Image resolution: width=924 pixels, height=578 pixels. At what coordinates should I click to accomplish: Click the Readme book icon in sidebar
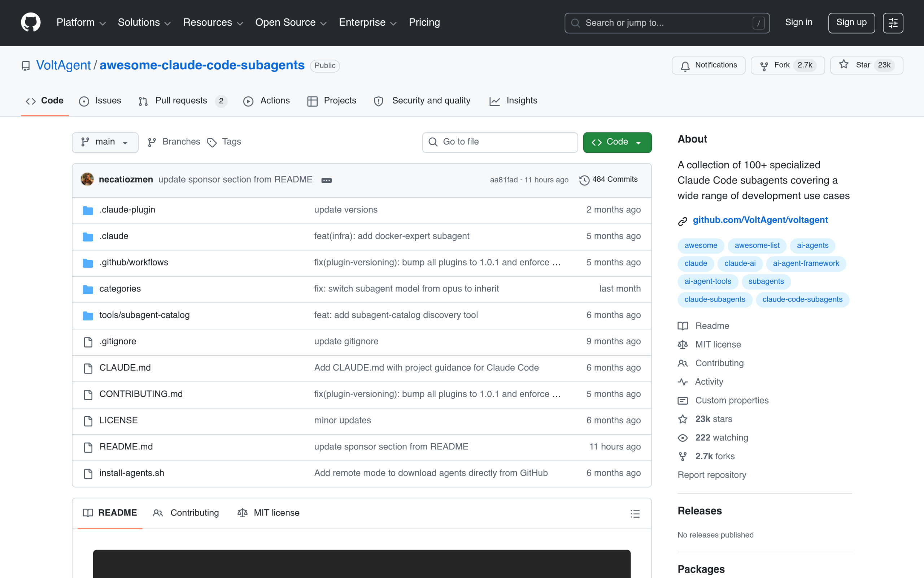coord(683,326)
